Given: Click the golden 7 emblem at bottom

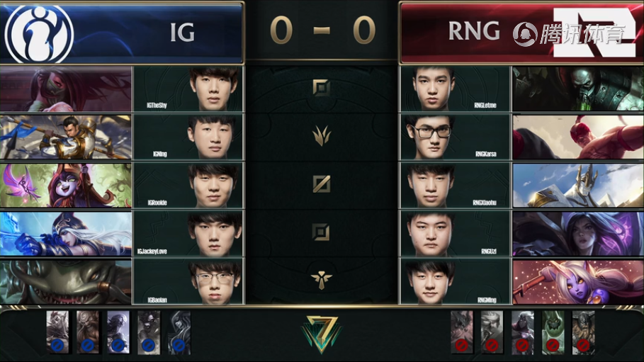Looking at the screenshot, I should (x=321, y=334).
